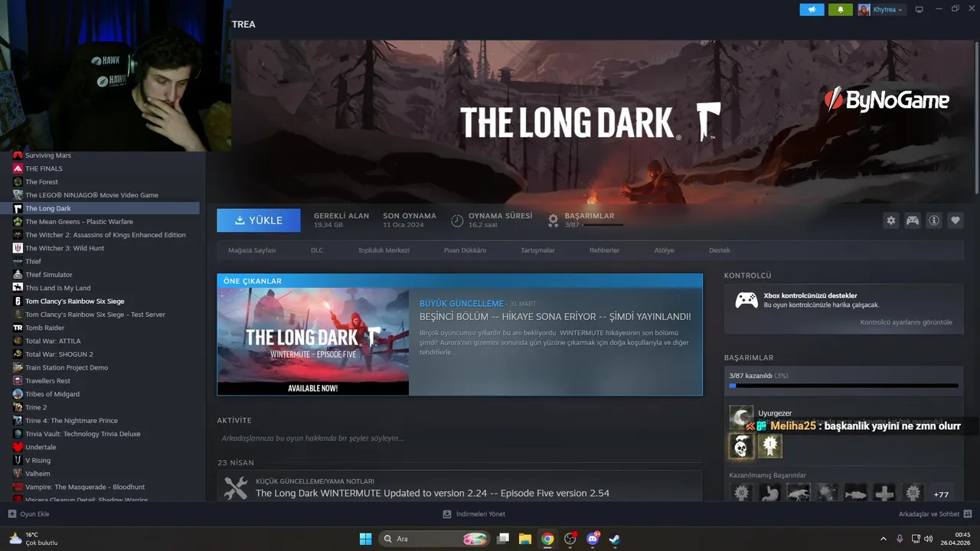Open Atölye tab
The image size is (980, 551).
(x=664, y=250)
